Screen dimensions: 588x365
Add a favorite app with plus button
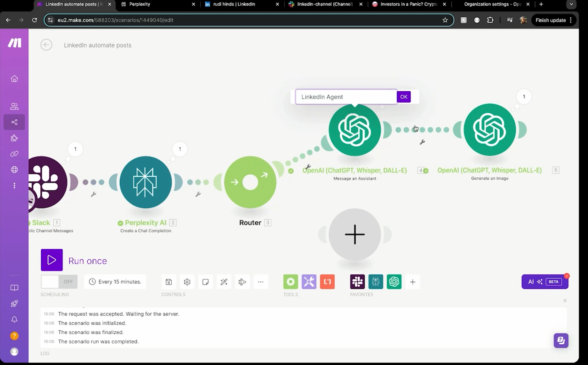click(413, 282)
